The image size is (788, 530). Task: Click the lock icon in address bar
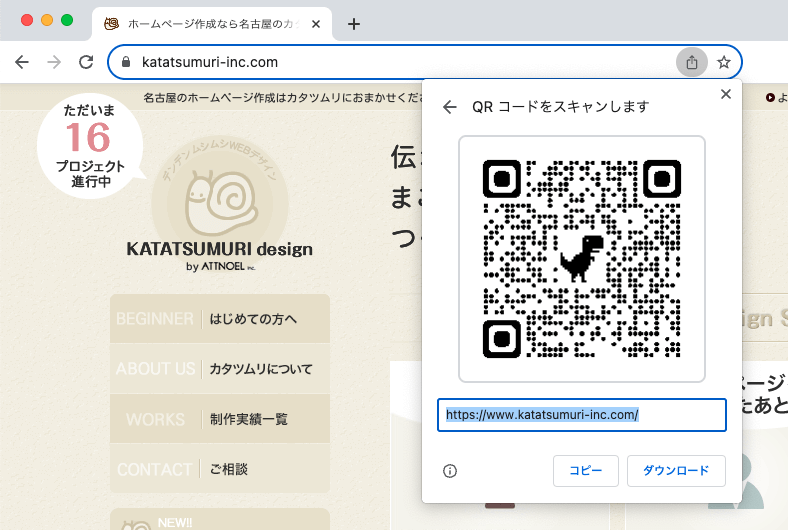click(126, 62)
